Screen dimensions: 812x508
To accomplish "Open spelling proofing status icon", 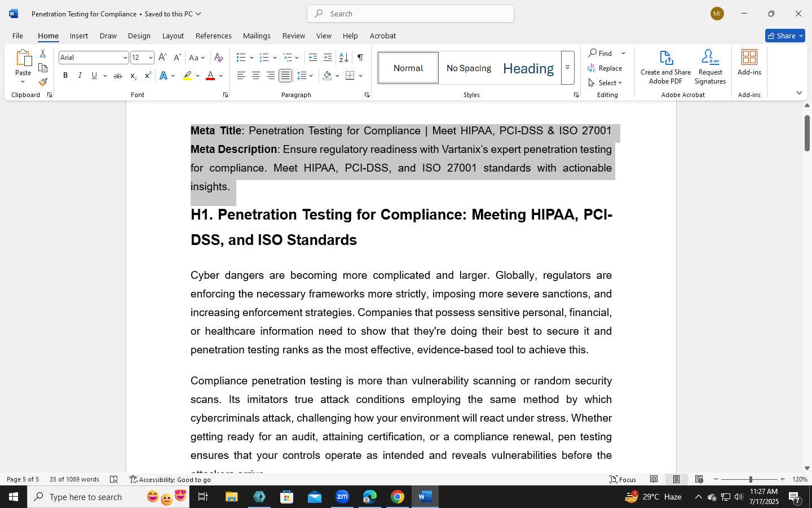I will 114,479.
